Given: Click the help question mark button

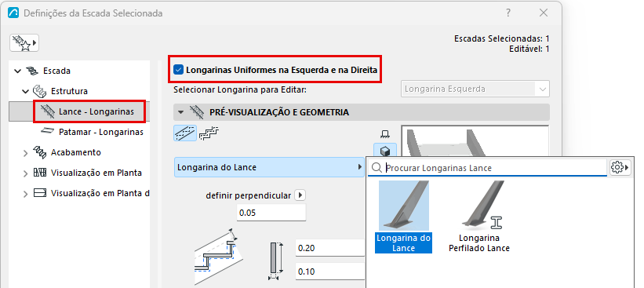Looking at the screenshot, I should tap(508, 13).
